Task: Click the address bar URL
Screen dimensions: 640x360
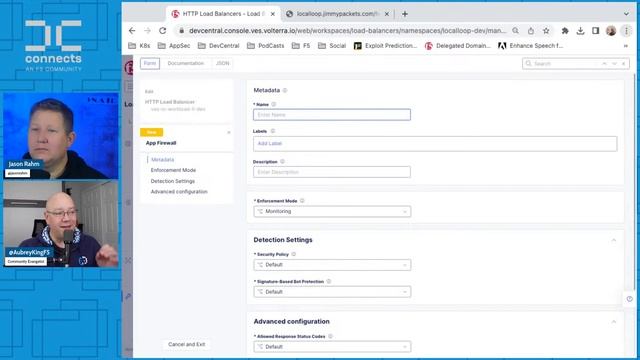Action: tap(347, 31)
